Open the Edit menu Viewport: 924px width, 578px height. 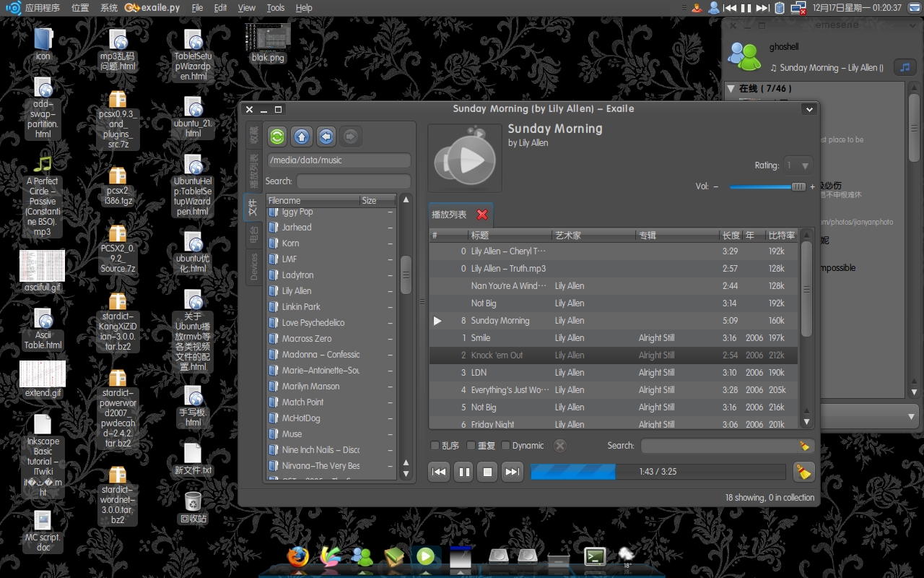tap(221, 8)
